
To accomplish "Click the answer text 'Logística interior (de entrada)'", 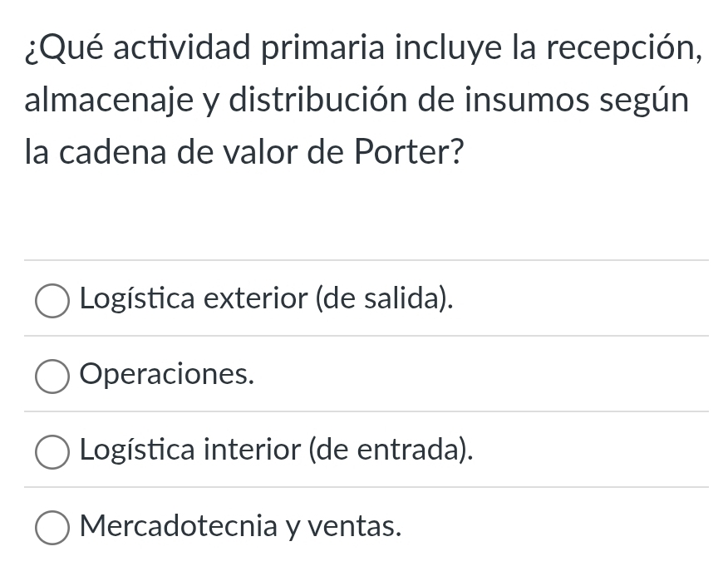I will coord(276,450).
